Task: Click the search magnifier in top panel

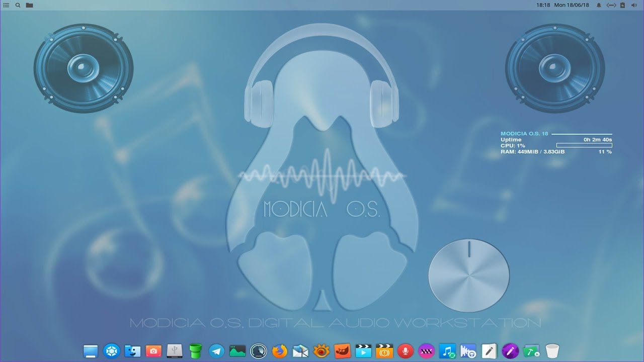Action: [18, 5]
